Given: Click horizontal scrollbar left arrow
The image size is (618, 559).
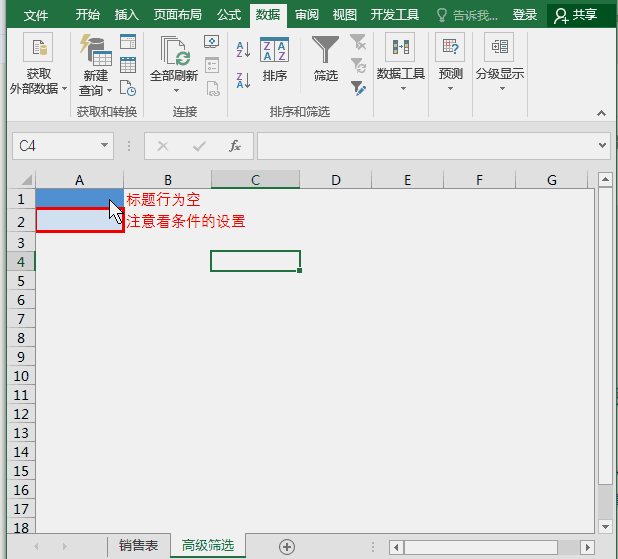Looking at the screenshot, I should (x=396, y=547).
